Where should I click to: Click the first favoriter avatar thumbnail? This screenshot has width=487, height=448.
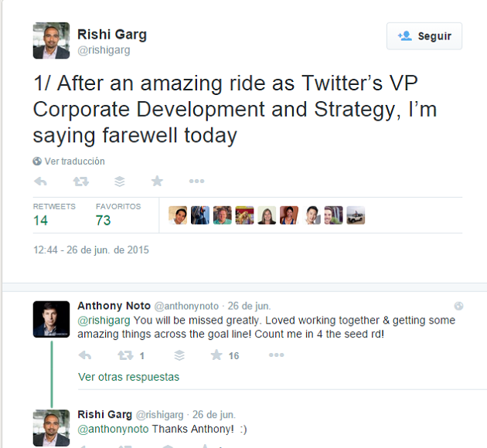point(178,216)
